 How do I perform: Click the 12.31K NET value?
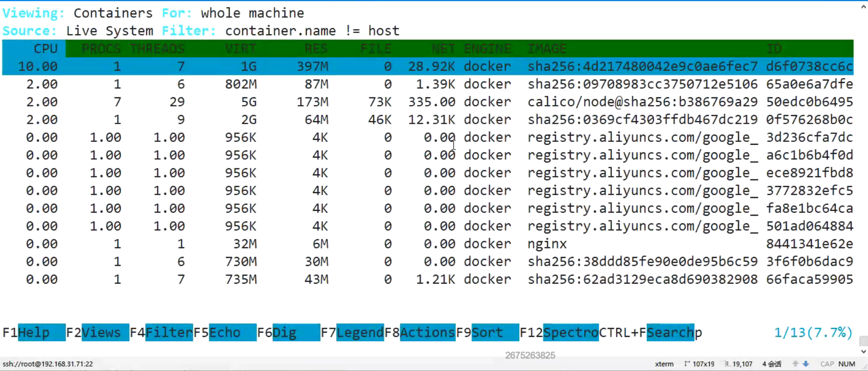pyautogui.click(x=431, y=119)
